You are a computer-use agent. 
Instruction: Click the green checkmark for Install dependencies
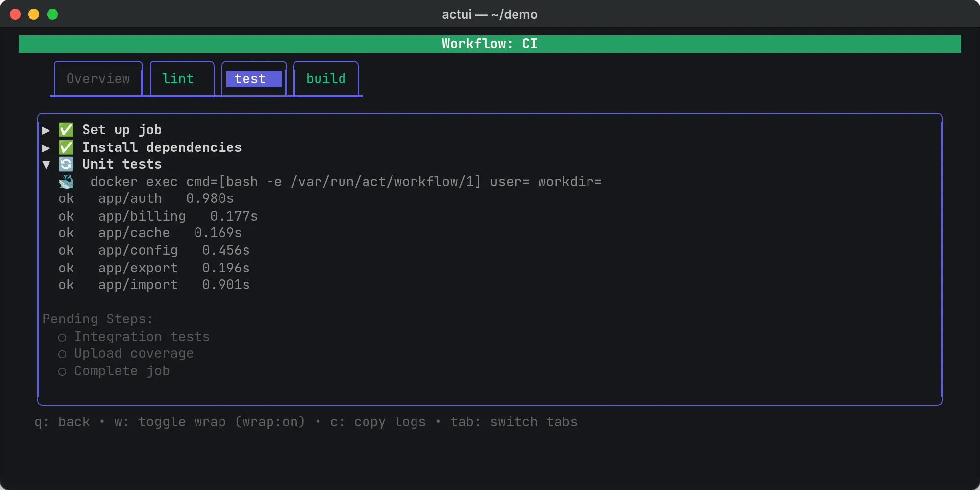(66, 147)
